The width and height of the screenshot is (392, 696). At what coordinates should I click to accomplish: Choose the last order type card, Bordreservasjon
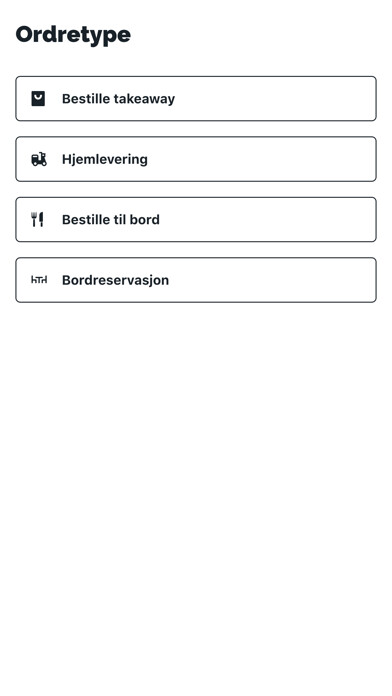pos(196,280)
